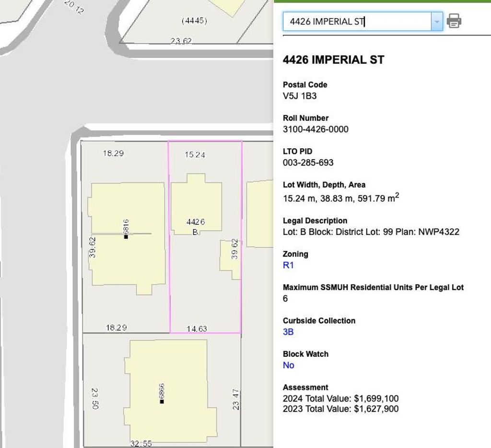The image size is (491, 448).
Task: Click the legal description text
Action: [x=371, y=232]
